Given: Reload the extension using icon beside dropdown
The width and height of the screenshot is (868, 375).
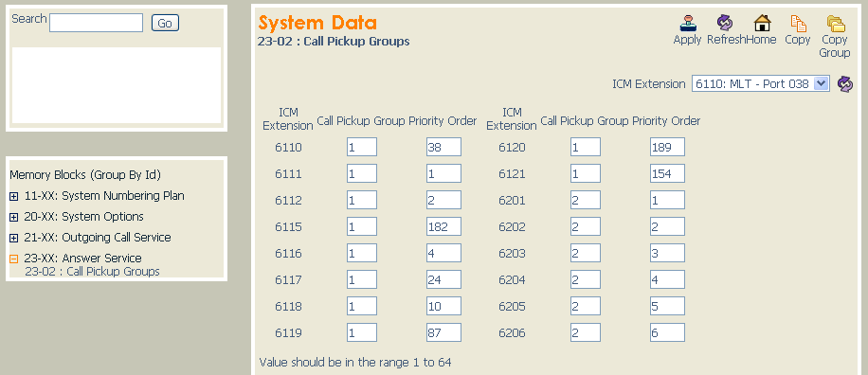Looking at the screenshot, I should click(x=844, y=84).
